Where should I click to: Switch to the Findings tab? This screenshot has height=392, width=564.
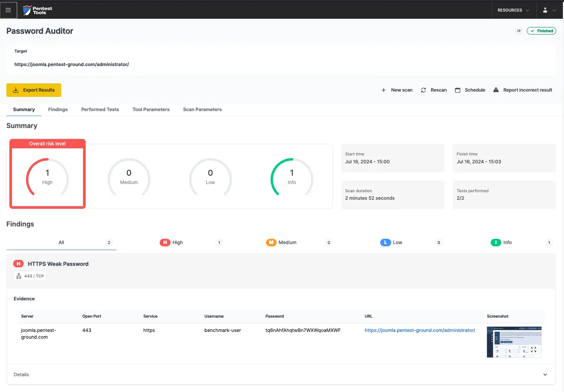click(x=58, y=110)
